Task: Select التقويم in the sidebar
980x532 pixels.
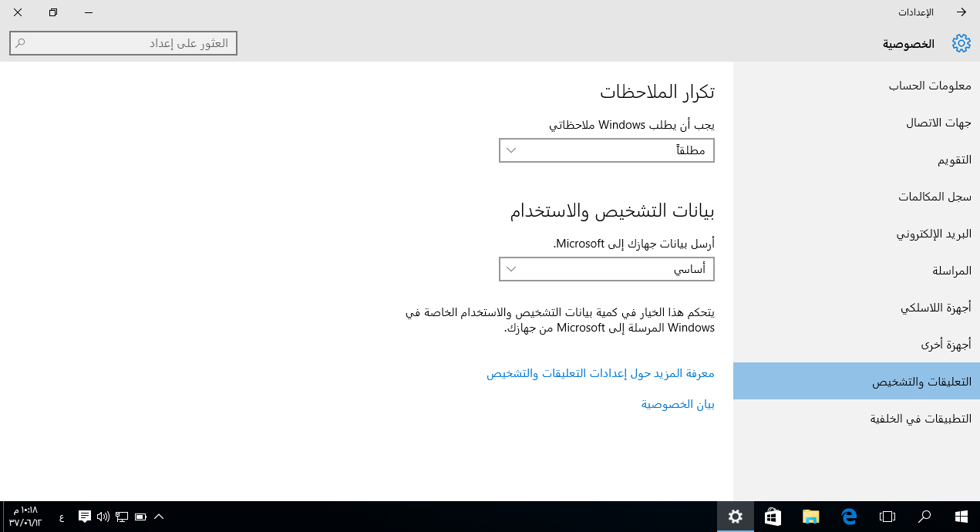Action: [857, 160]
